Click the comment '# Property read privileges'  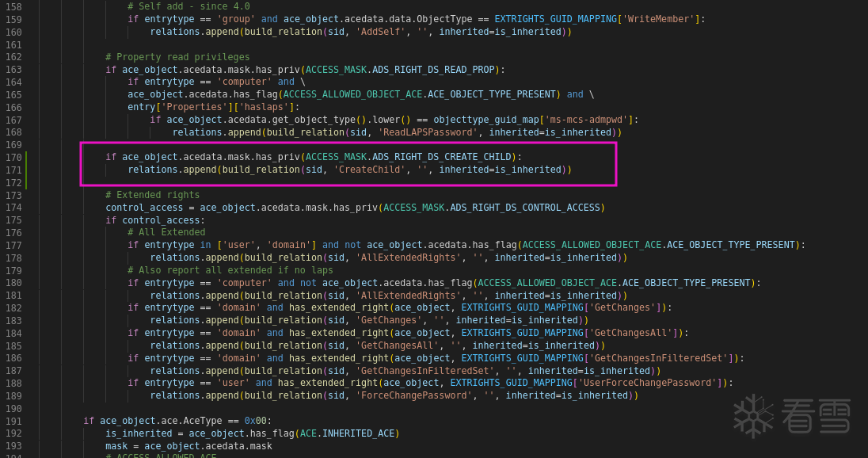[177, 57]
